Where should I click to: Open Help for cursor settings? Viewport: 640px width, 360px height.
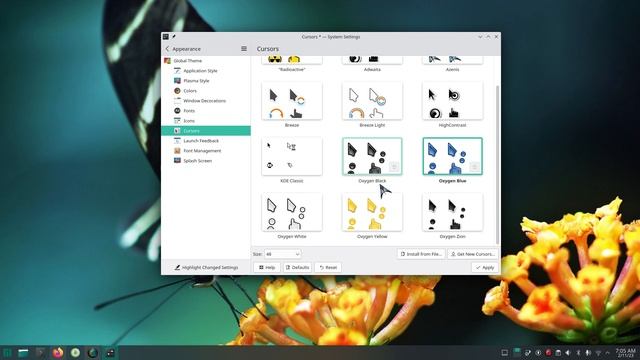tap(267, 267)
